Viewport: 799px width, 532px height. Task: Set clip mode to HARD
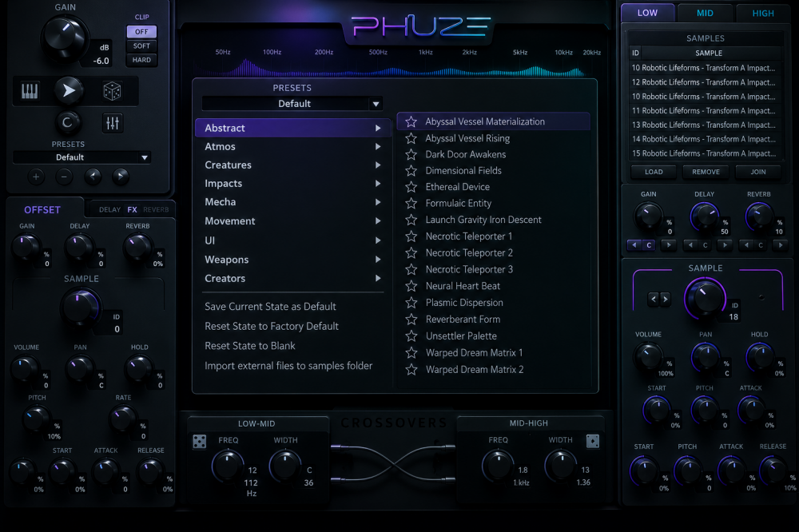click(141, 60)
